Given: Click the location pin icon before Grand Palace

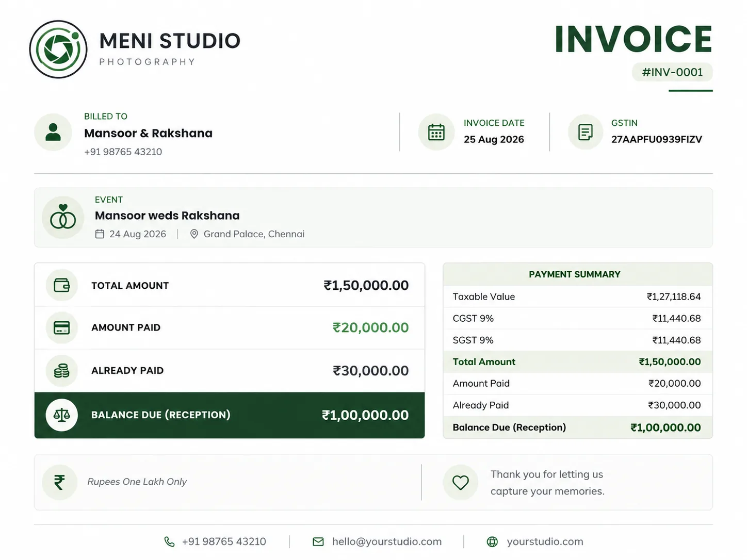Looking at the screenshot, I should coord(194,234).
